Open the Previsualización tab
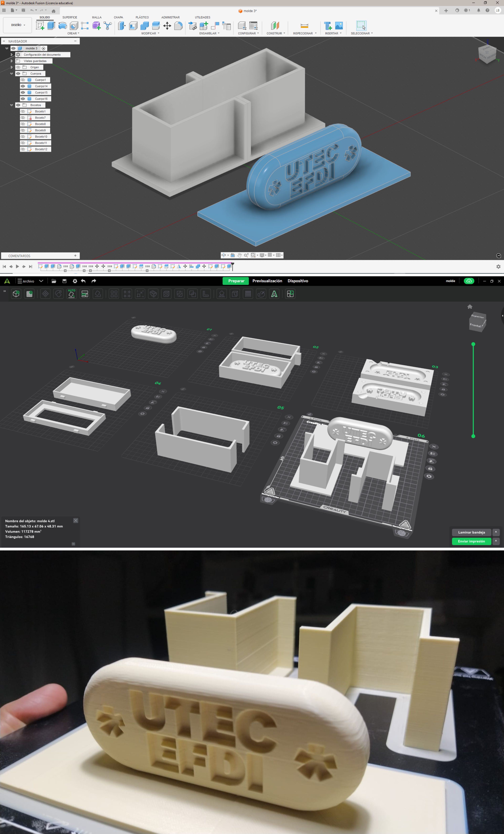504x834 pixels. click(x=267, y=281)
